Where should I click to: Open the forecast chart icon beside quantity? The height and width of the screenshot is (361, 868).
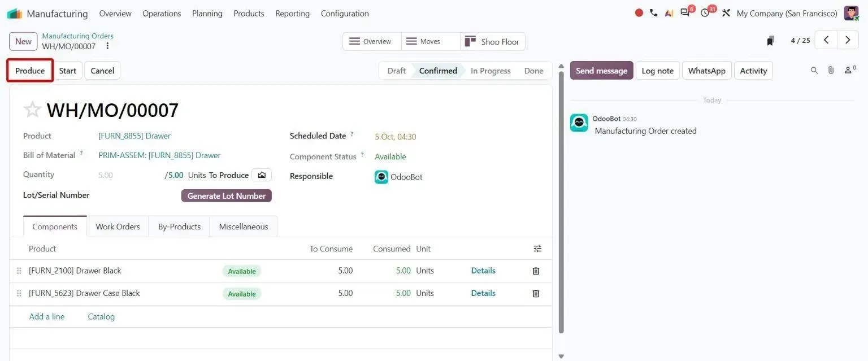point(262,175)
